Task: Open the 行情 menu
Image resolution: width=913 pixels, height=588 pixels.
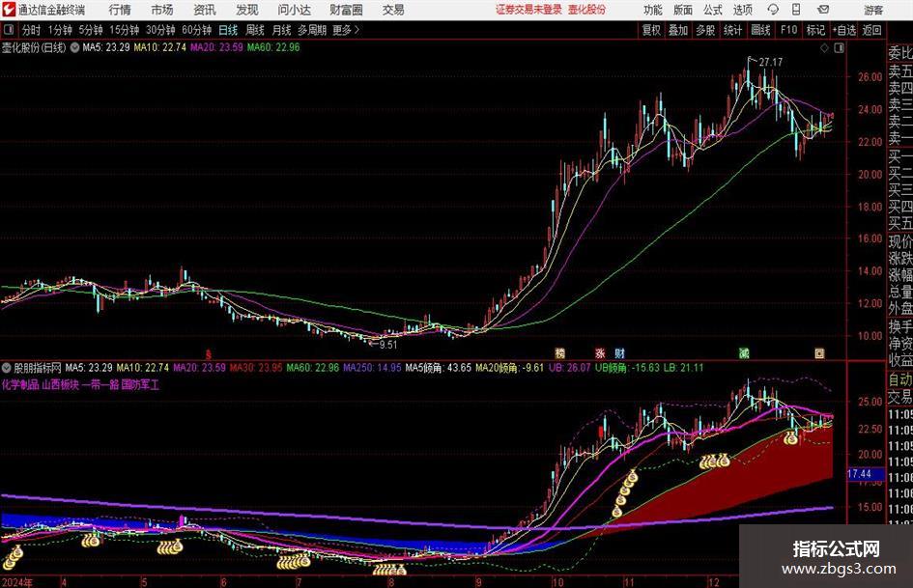Action: point(120,10)
